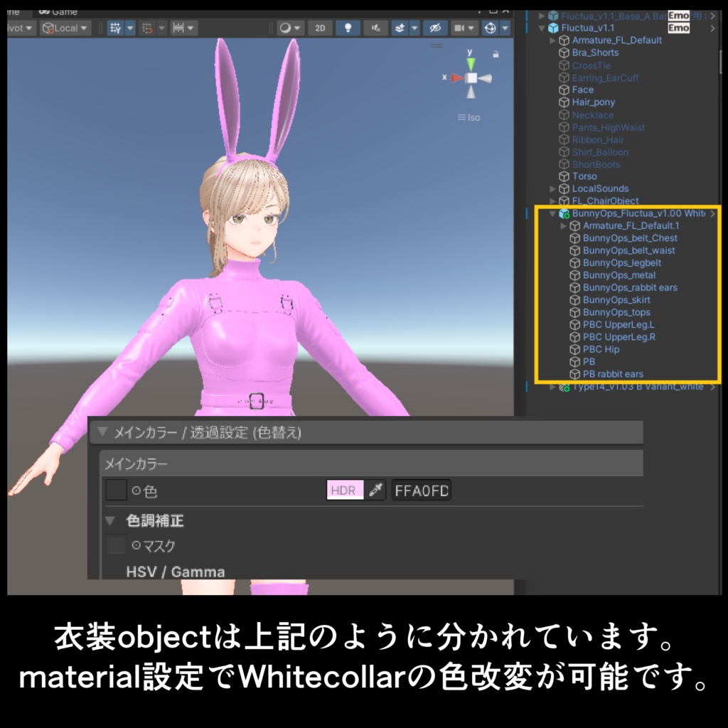This screenshot has width=728, height=728.
Task: Collapse メインカラー / 透過設定 section
Action: click(x=102, y=432)
